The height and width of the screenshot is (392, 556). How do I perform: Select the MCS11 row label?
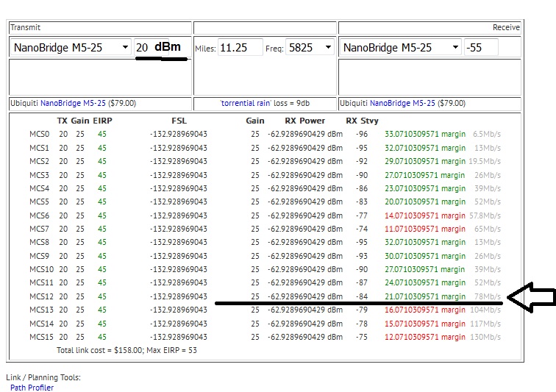(x=41, y=282)
